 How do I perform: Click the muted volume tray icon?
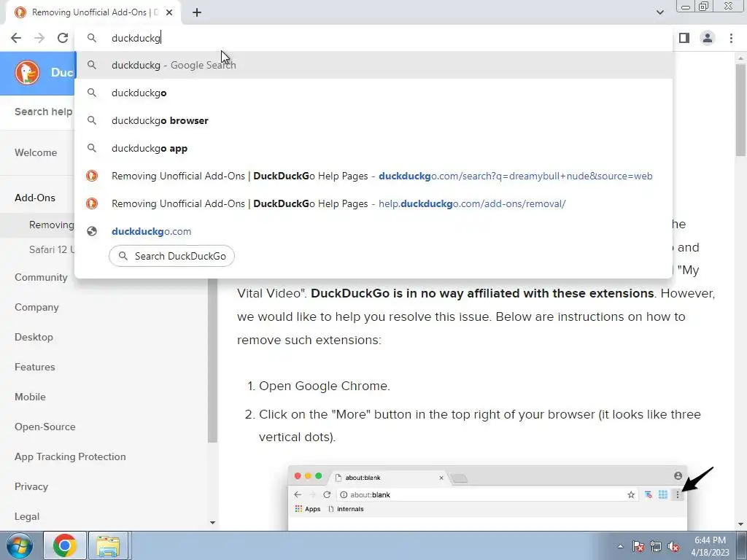tap(673, 546)
